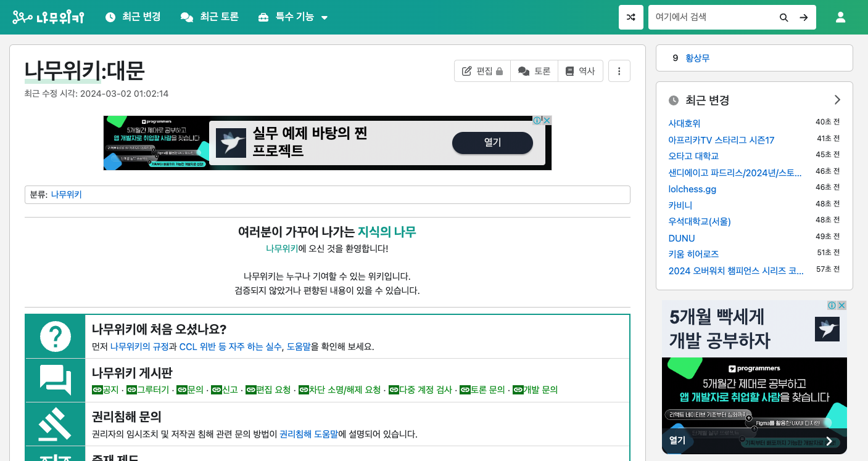The width and height of the screenshot is (868, 461).
Task: Click the gavel rights-infringement icon tile
Action: 56,424
